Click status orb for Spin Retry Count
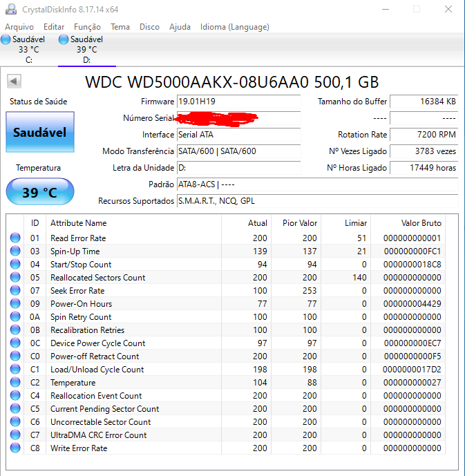Screen dimensions: 465x476 point(15,316)
